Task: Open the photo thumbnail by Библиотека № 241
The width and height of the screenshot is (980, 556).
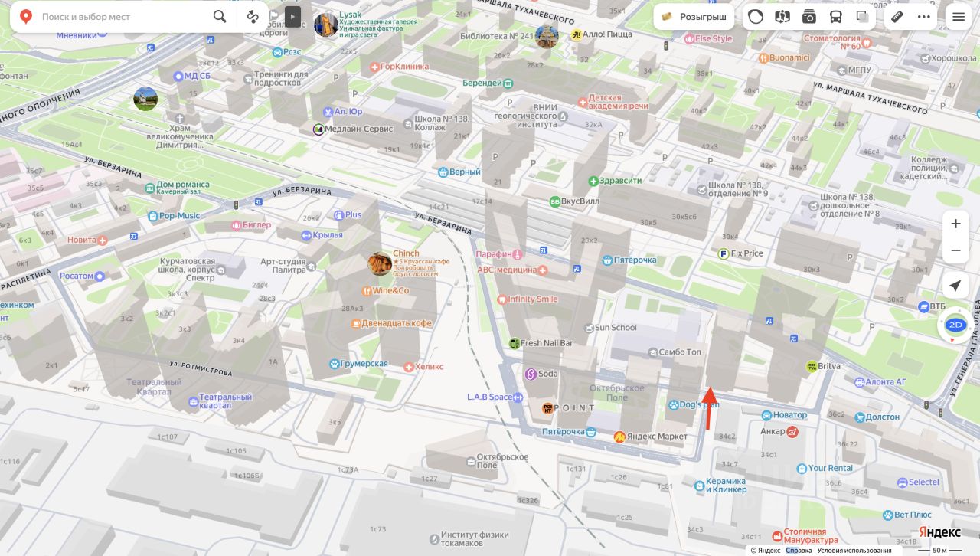Action: 547,36
